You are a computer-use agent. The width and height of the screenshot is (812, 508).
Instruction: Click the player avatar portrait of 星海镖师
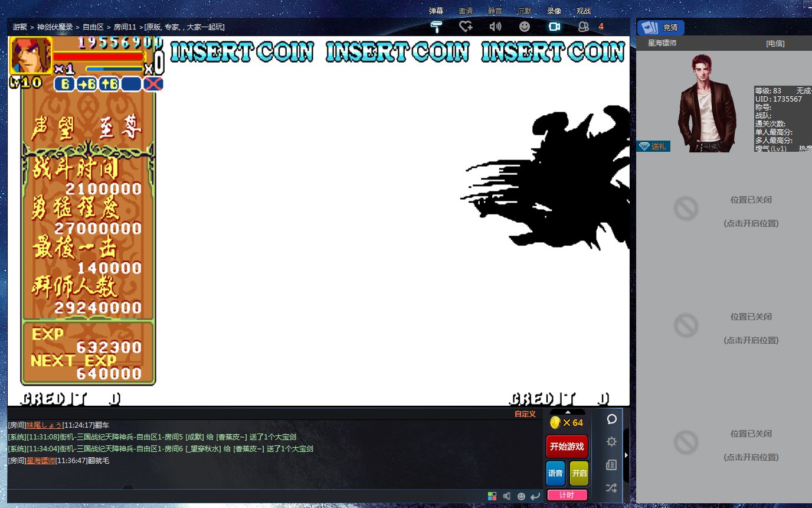(x=707, y=103)
